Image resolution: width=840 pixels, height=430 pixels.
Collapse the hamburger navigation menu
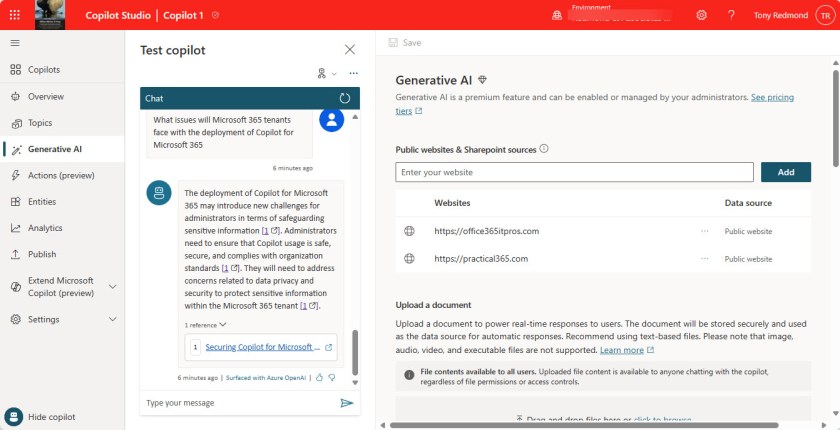(x=15, y=43)
